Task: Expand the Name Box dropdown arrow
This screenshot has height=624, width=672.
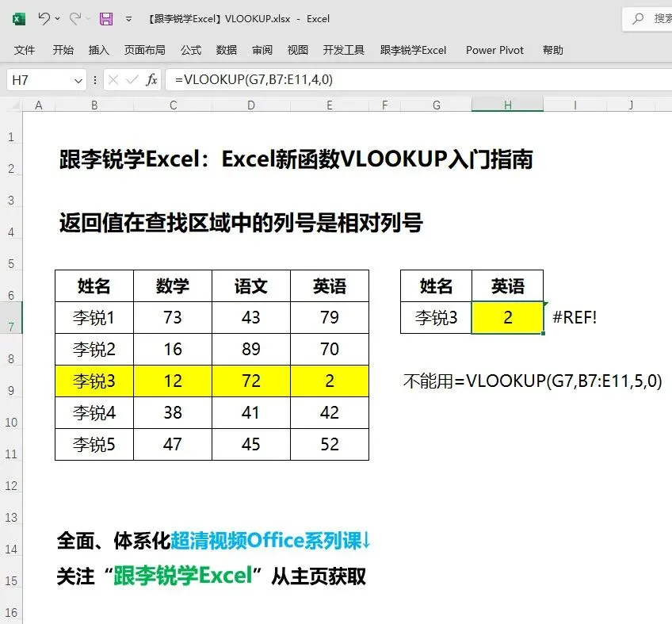Action: (x=78, y=80)
